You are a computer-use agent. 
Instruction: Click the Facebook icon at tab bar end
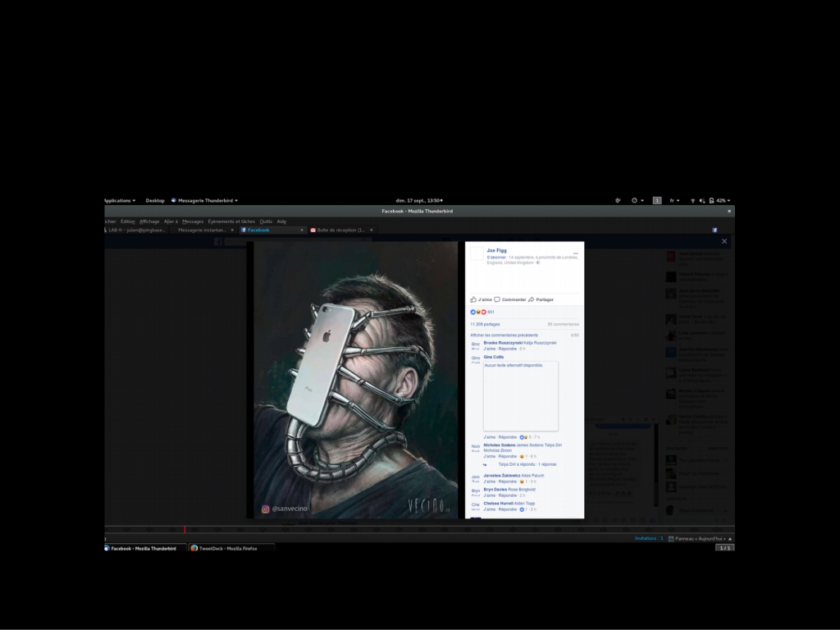pos(714,230)
